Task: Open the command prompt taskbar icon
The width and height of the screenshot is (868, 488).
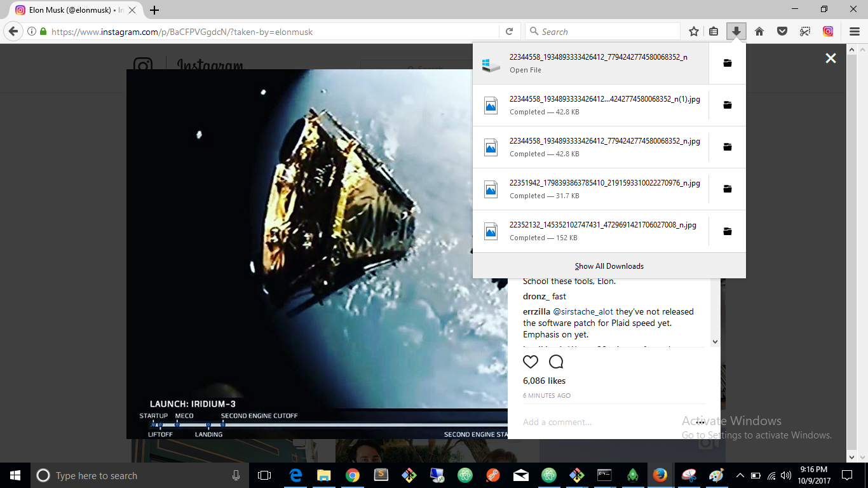Action: [604, 475]
